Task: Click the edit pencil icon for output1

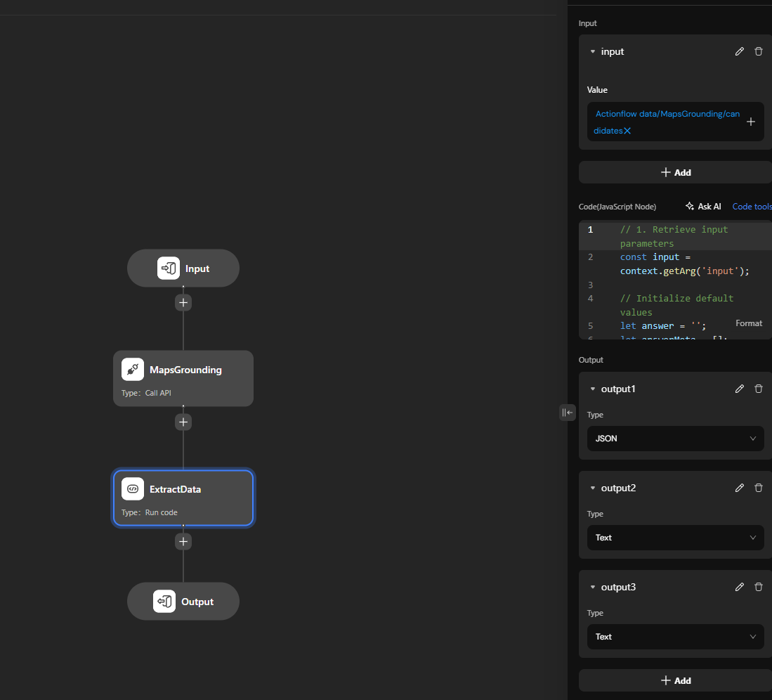Action: point(739,389)
